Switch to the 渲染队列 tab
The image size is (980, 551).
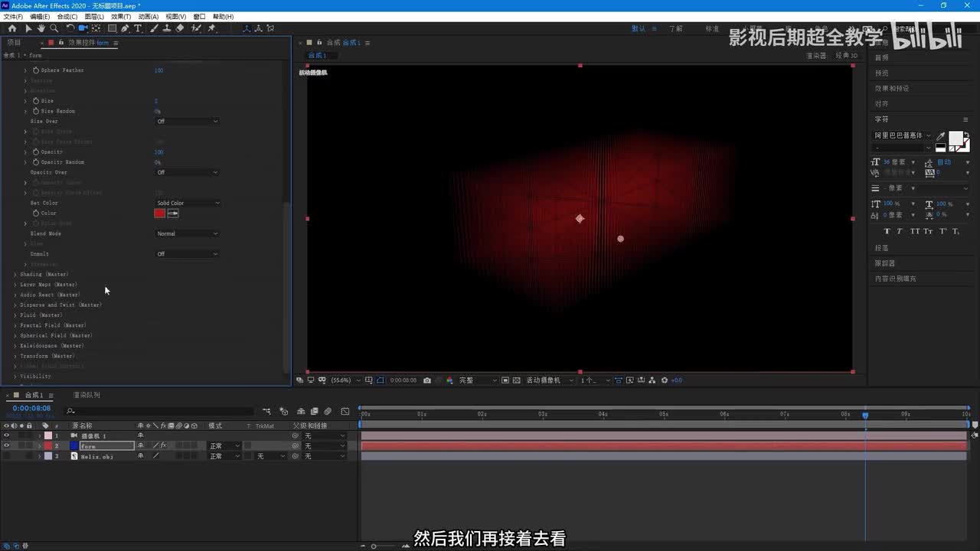pos(87,396)
